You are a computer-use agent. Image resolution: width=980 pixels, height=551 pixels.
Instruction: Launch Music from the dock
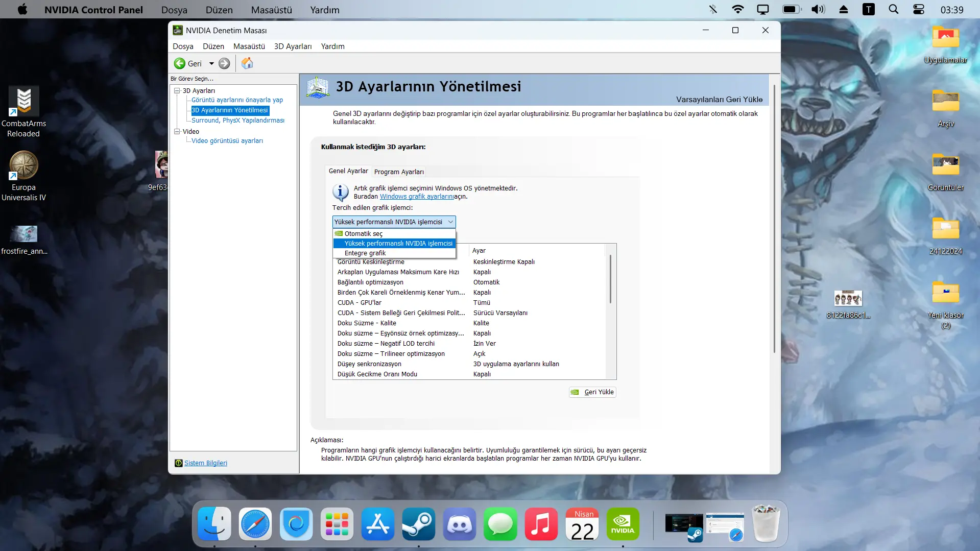tap(541, 524)
